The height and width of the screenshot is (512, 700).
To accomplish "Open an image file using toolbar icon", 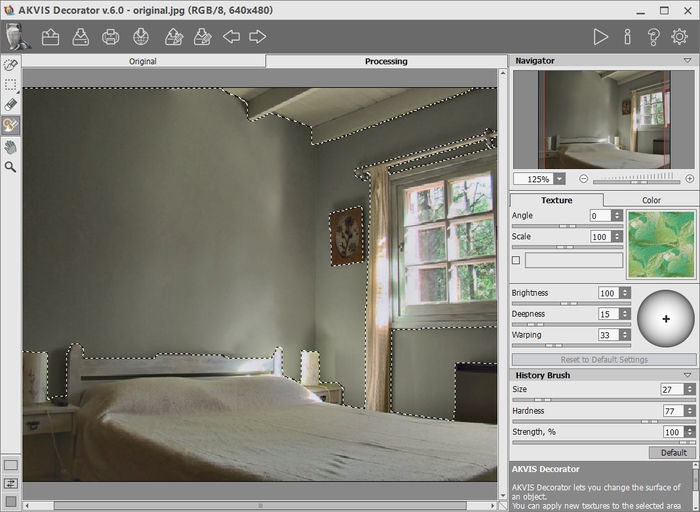I will click(50, 37).
